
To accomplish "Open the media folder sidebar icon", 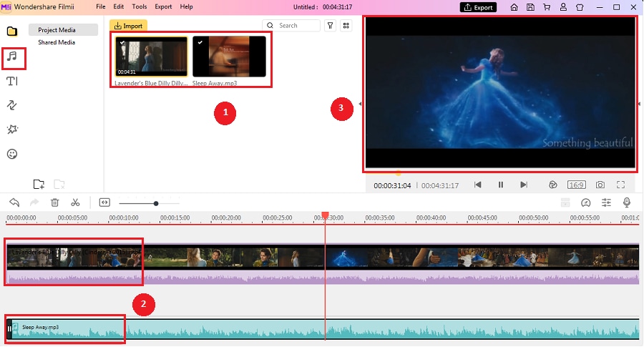I will click(x=12, y=31).
